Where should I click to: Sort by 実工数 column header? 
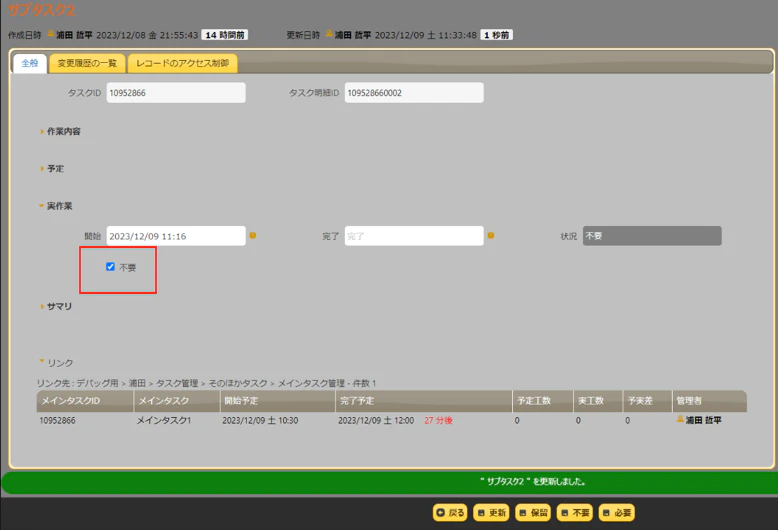[x=598, y=401]
